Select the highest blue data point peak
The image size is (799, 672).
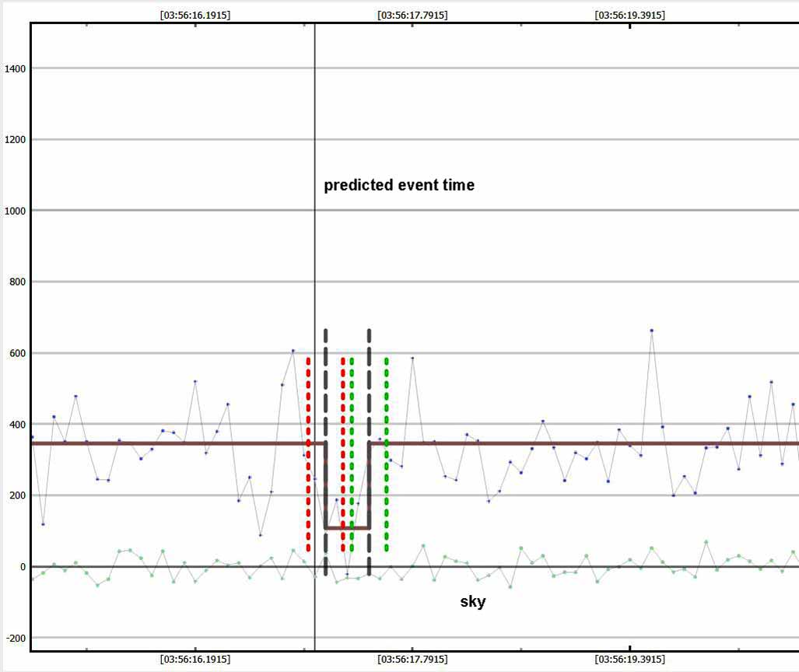pos(652,331)
